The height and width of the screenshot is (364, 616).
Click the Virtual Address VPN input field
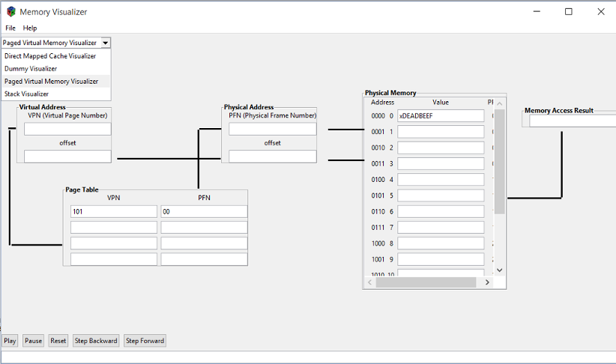click(67, 130)
